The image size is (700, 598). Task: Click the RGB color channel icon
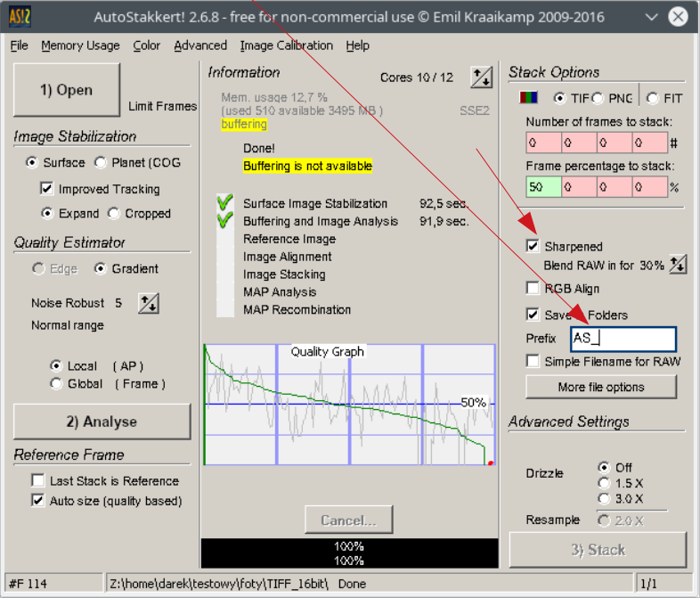pos(528,97)
